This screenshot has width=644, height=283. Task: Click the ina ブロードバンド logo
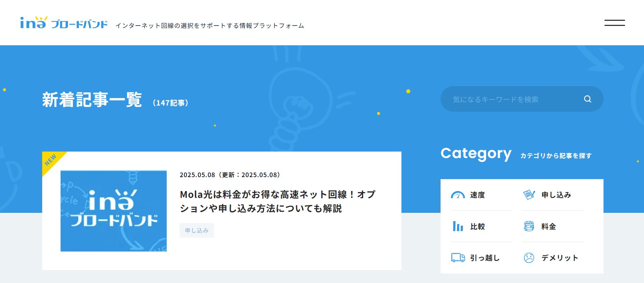(x=64, y=22)
